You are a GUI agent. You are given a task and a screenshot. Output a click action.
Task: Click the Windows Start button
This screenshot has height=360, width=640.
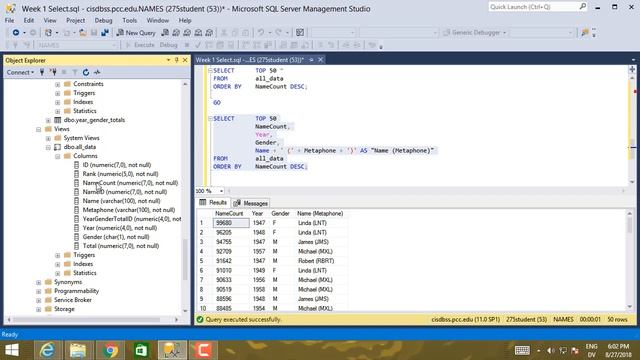[12, 350]
